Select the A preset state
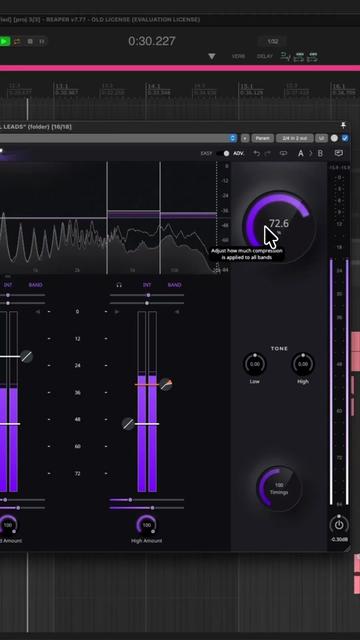360x640 pixels. [301, 153]
